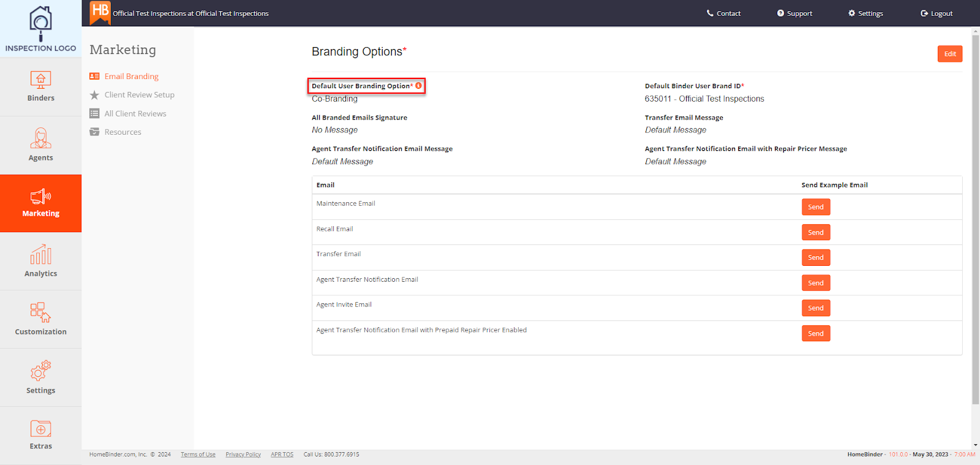The image size is (980, 465).
Task: Click the 'Transfer Email Message' label
Action: (684, 118)
